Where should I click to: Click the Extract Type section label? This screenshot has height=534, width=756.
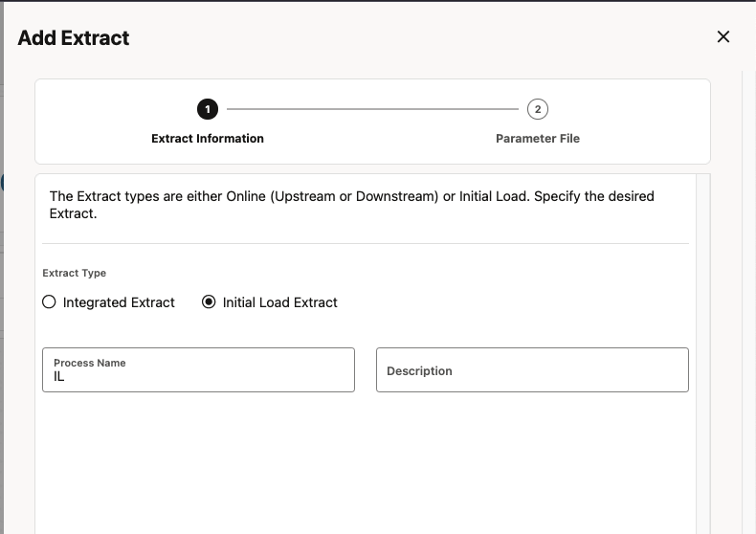pos(75,274)
